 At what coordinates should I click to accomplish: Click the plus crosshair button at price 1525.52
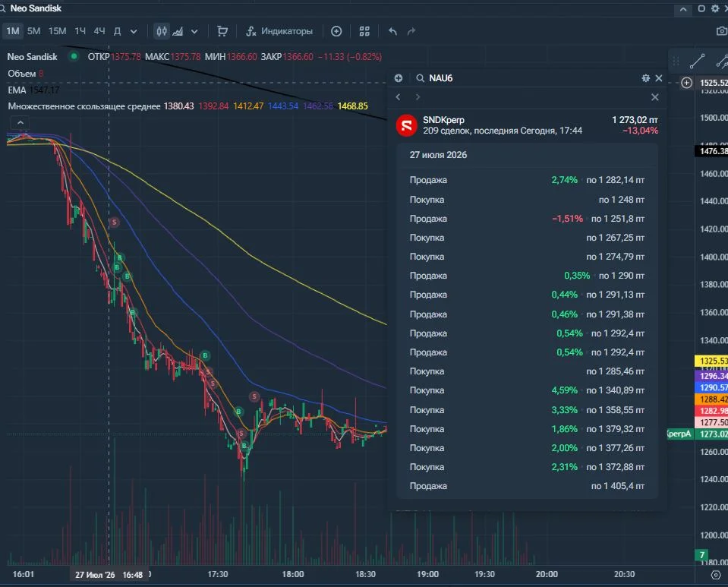coord(686,83)
